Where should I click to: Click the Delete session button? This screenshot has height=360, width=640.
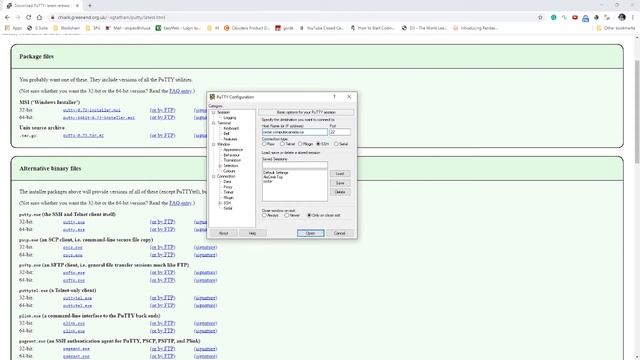point(340,192)
